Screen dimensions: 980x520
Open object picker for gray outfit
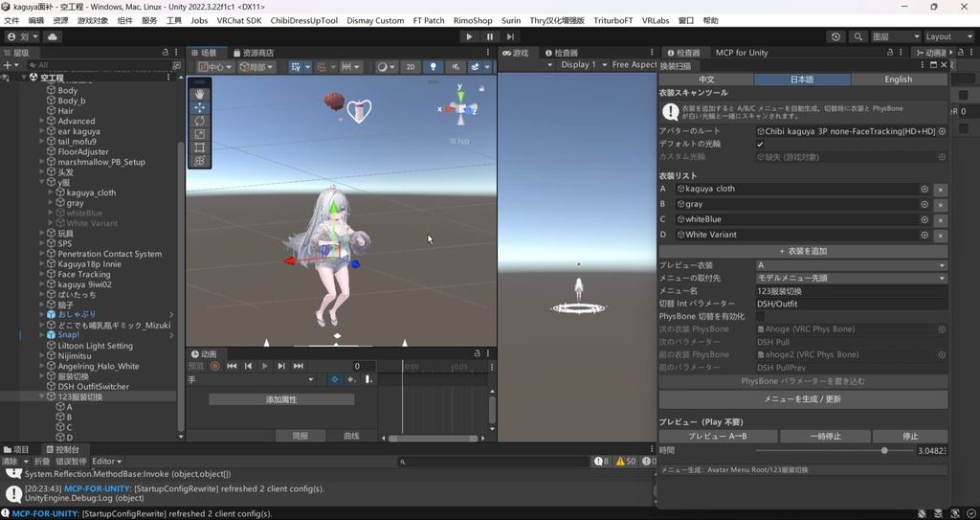click(924, 204)
